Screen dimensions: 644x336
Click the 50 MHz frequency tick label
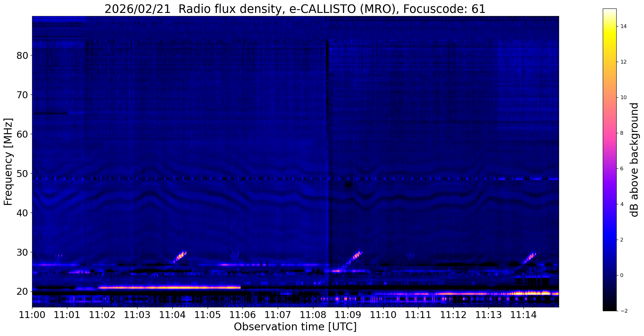(22, 174)
